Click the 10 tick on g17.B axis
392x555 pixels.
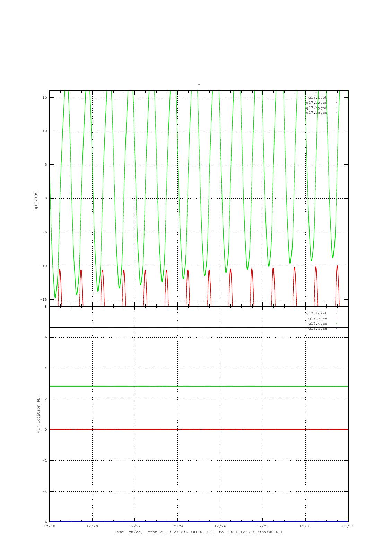[x=45, y=131]
